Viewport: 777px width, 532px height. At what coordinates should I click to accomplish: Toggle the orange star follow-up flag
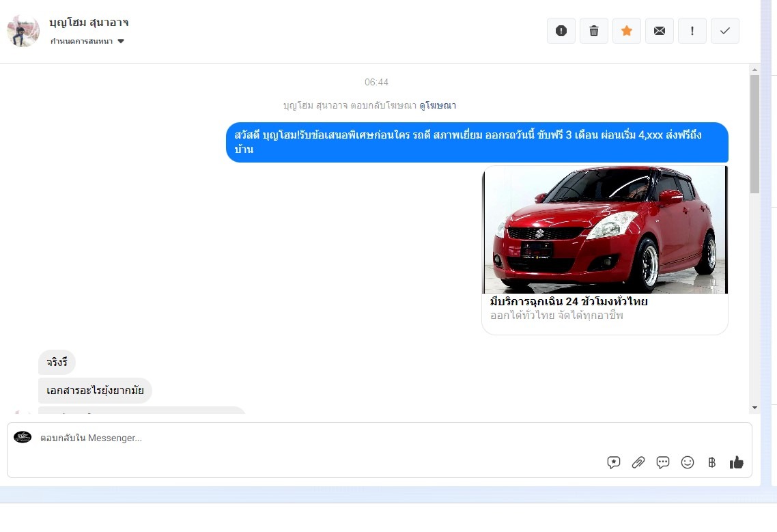pos(627,31)
